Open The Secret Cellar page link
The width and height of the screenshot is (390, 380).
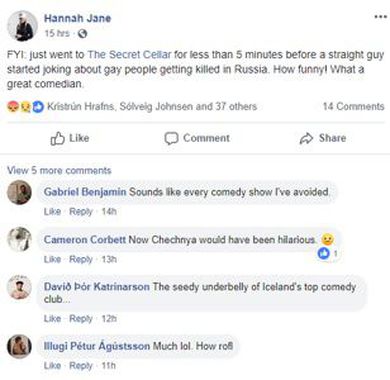coord(129,55)
